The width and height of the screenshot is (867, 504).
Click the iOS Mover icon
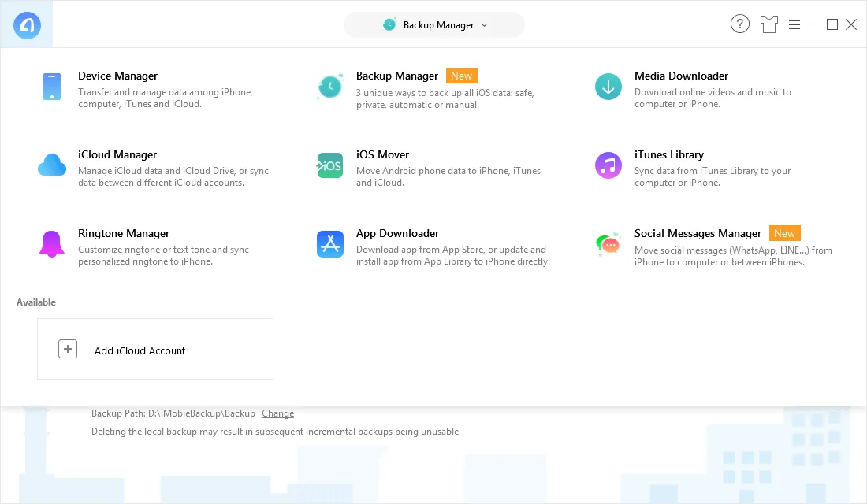pos(330,165)
